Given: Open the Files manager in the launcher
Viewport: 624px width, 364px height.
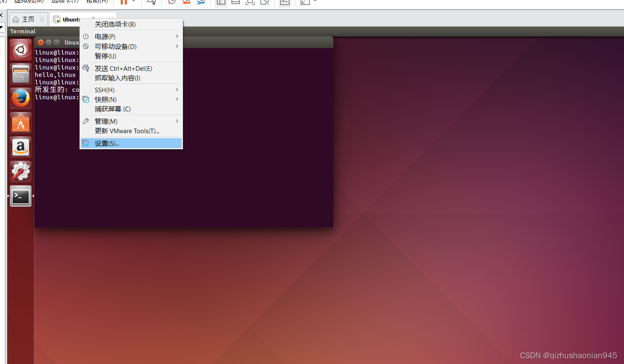Looking at the screenshot, I should 21,74.
